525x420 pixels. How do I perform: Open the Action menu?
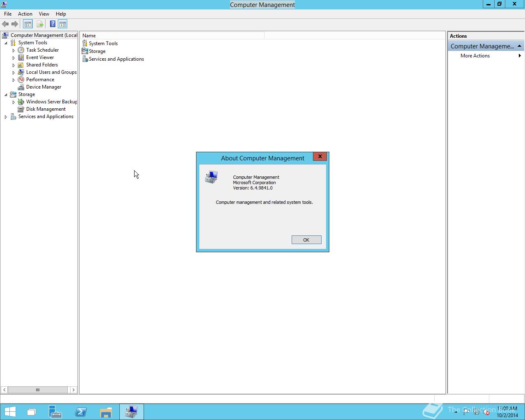point(25,14)
